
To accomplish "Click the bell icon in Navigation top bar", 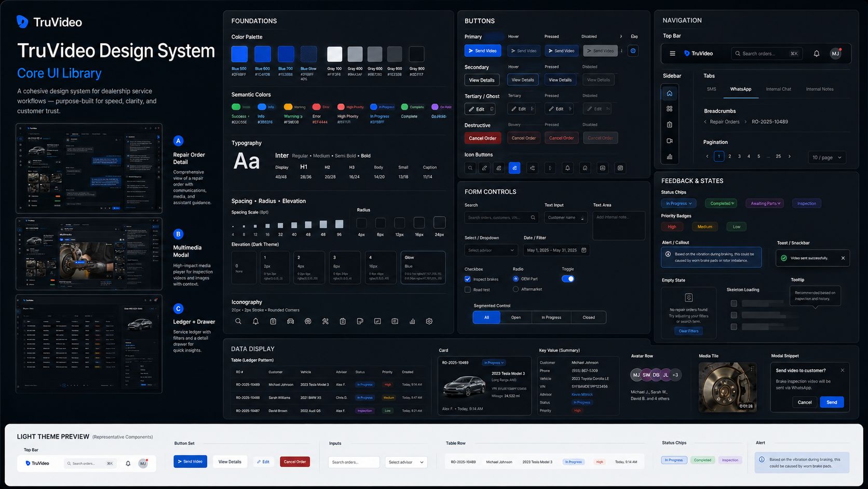I will (x=816, y=54).
